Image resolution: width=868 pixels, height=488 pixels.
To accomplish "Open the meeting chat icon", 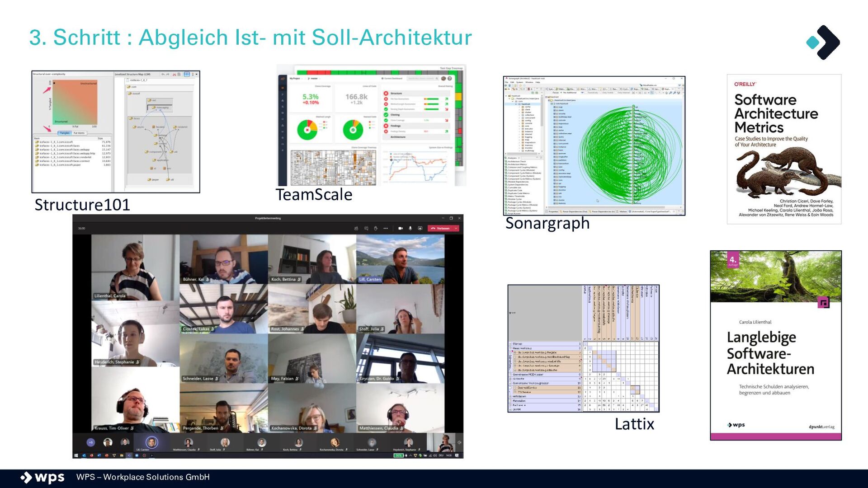I will (366, 228).
